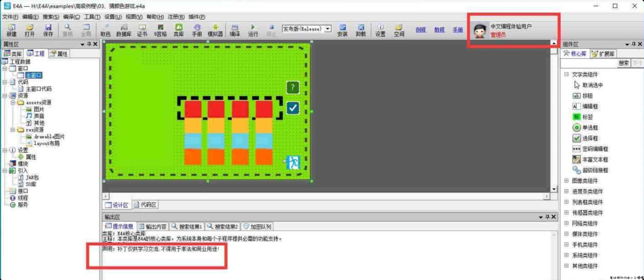Switch to the 属性 tab in property panel
644x280 pixels.
[x=59, y=54]
